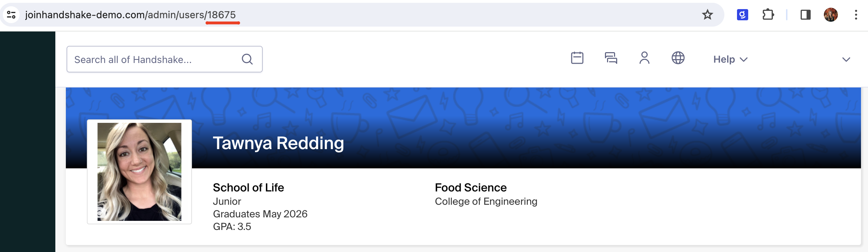The height and width of the screenshot is (252, 868).
Task: Click the Food Science major heading
Action: [x=471, y=188]
